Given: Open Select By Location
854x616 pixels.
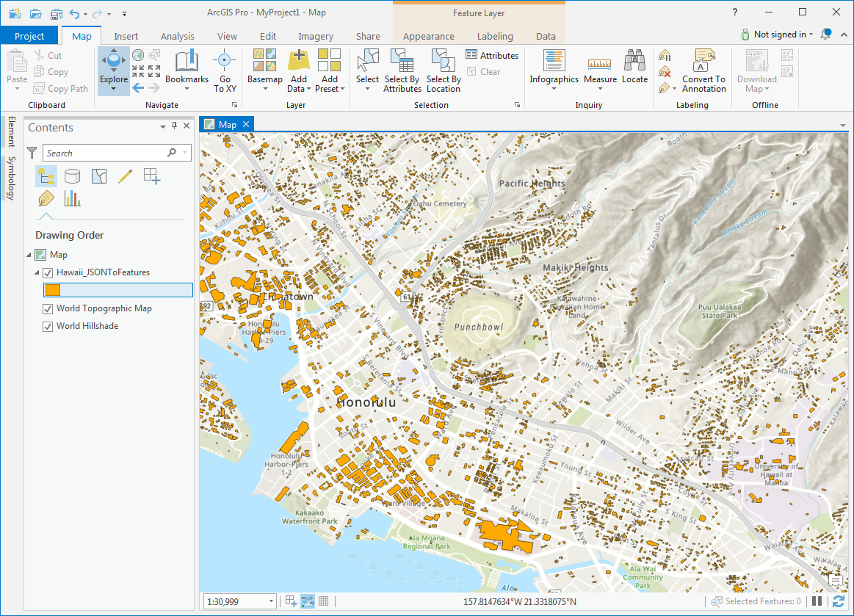Looking at the screenshot, I should click(444, 70).
